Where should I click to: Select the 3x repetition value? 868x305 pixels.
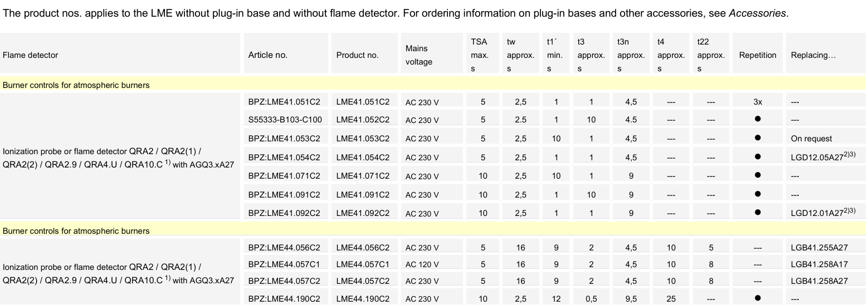(758, 102)
